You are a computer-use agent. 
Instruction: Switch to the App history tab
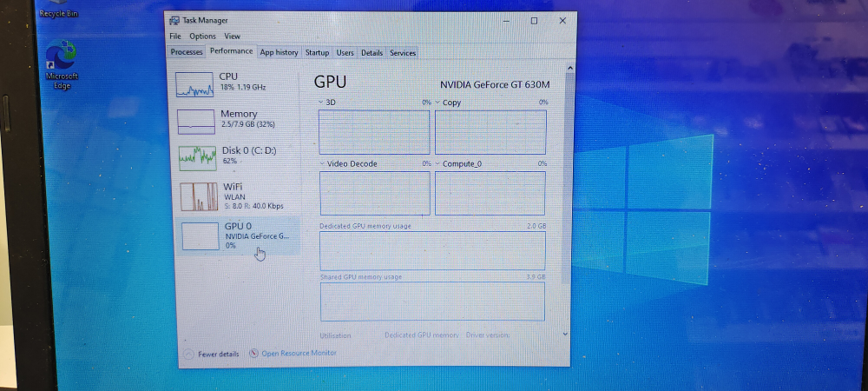coord(279,53)
